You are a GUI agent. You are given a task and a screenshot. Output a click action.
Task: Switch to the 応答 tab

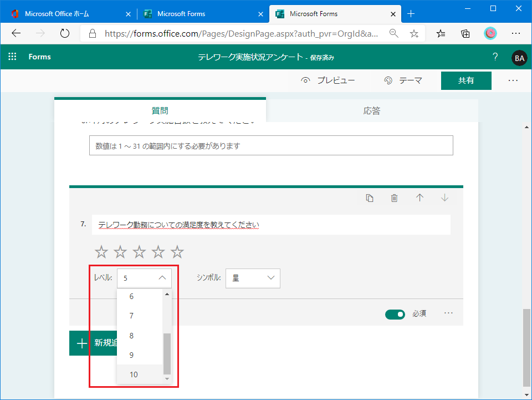pos(372,110)
